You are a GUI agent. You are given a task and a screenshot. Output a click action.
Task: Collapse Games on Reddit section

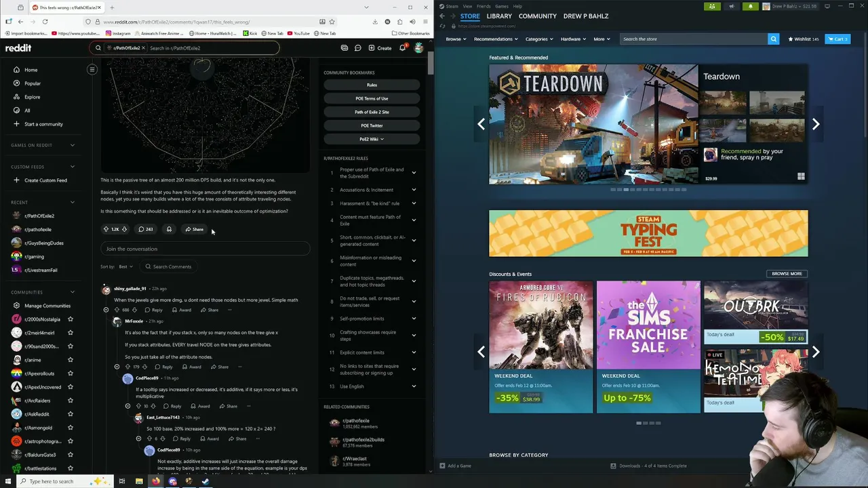[73, 145]
